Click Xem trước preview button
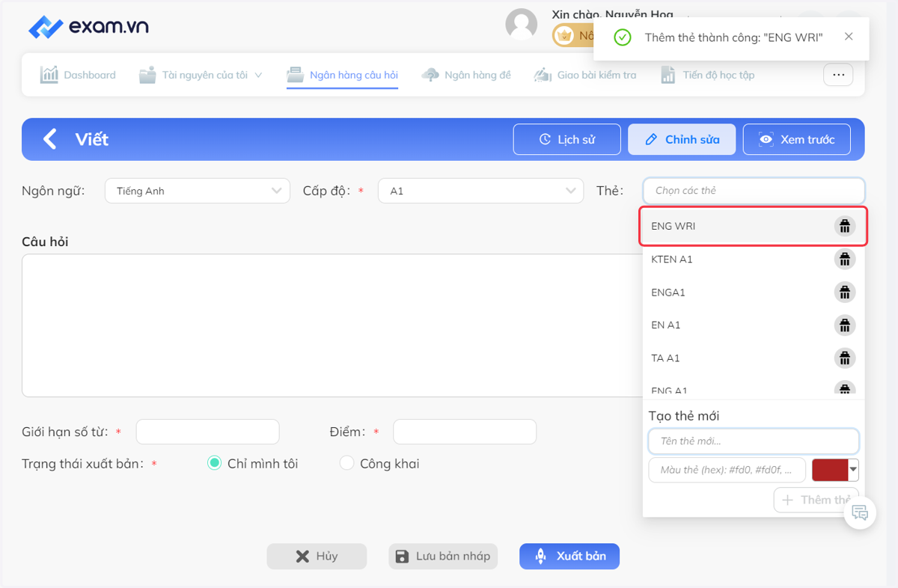The height and width of the screenshot is (588, 898). 797,139
